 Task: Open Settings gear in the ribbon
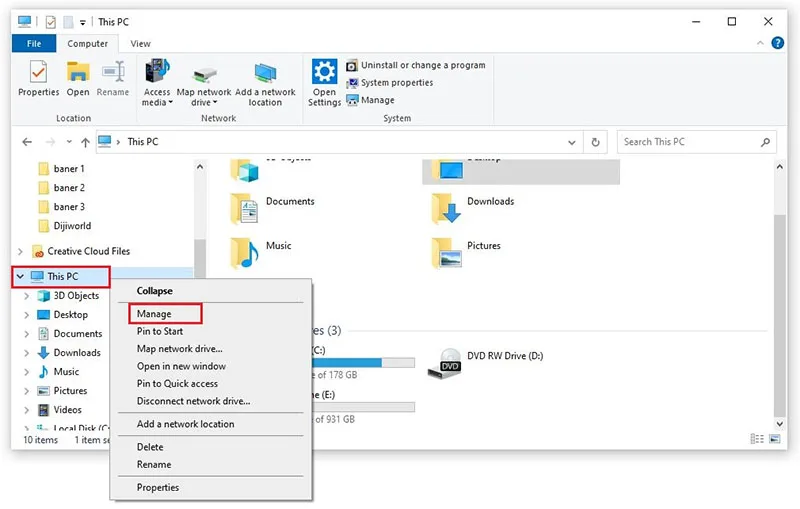click(324, 83)
